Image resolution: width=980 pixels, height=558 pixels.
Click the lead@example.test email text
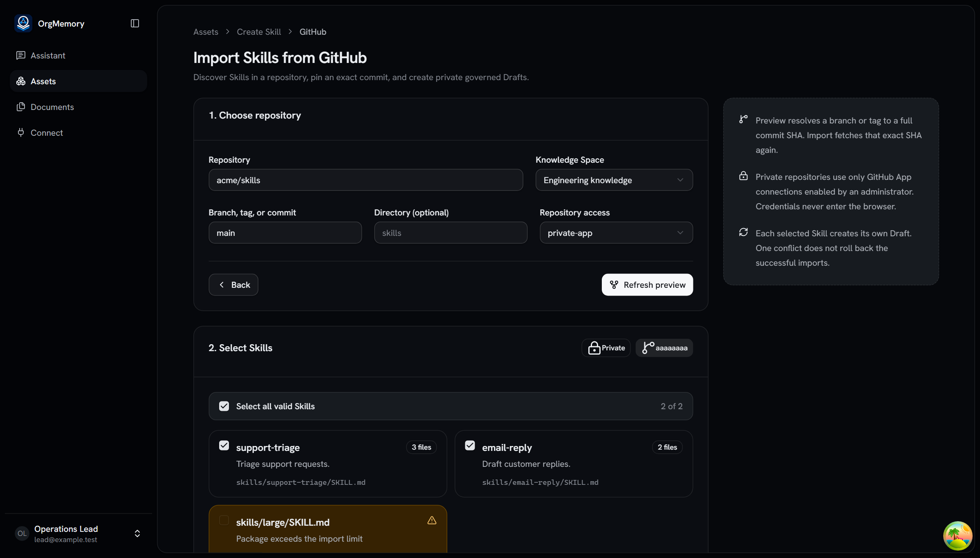point(66,540)
